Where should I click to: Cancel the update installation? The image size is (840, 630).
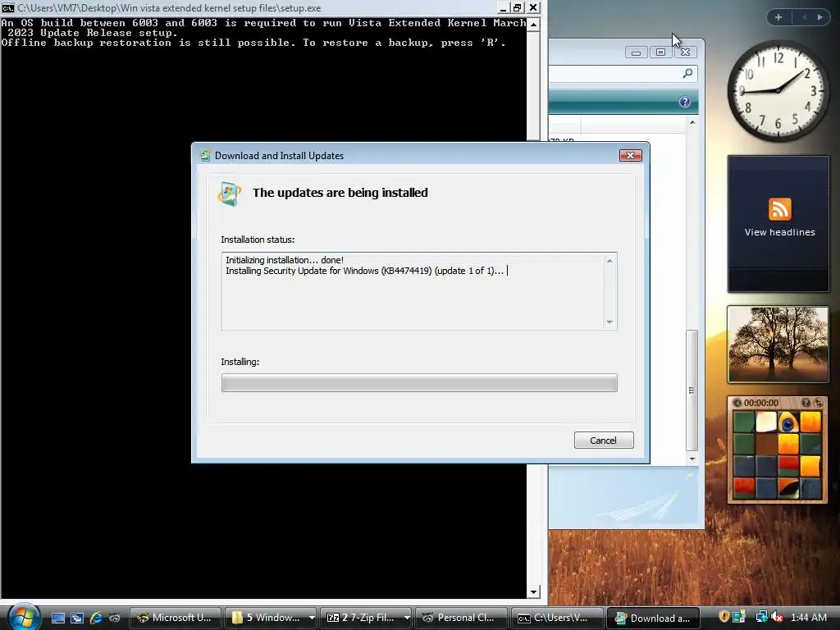click(x=603, y=441)
